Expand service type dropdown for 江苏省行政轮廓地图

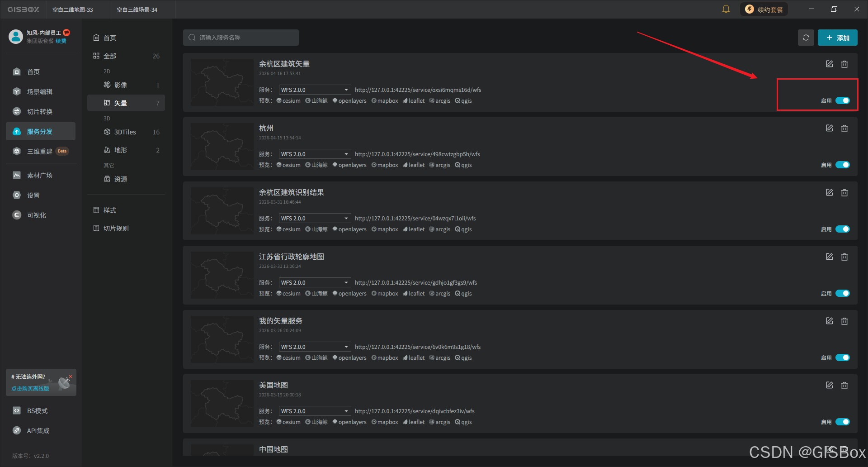[x=315, y=282]
